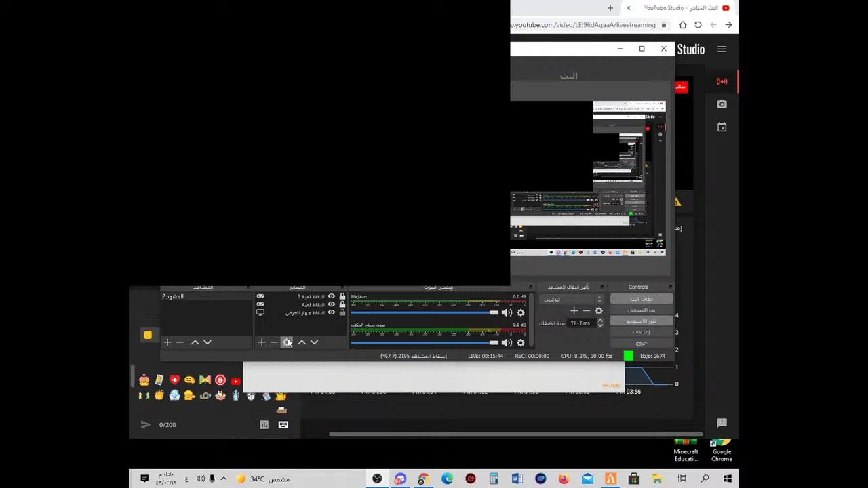Image resolution: width=868 pixels, height=488 pixels.
Task: Open new Chrome tab with plus
Action: 610,8
